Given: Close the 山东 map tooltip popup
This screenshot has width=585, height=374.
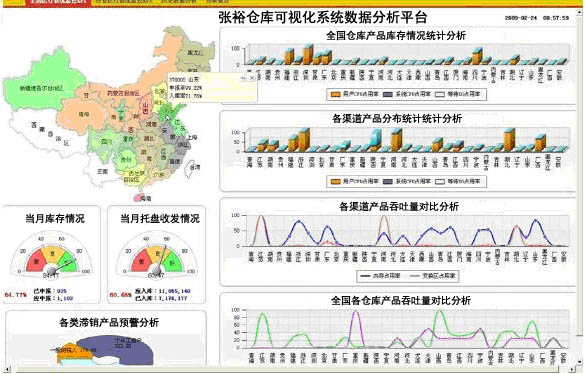Looking at the screenshot, I should click(x=251, y=78).
